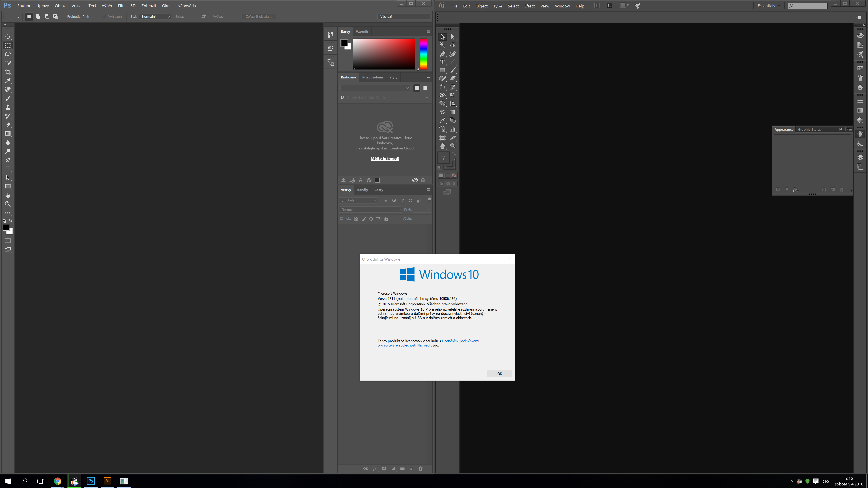Open the Filtr menu in Photoshop
The image size is (868, 488).
[121, 6]
